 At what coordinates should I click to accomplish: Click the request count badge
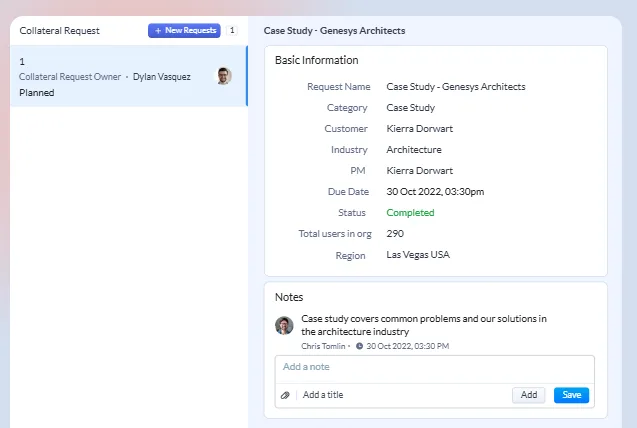(x=232, y=31)
